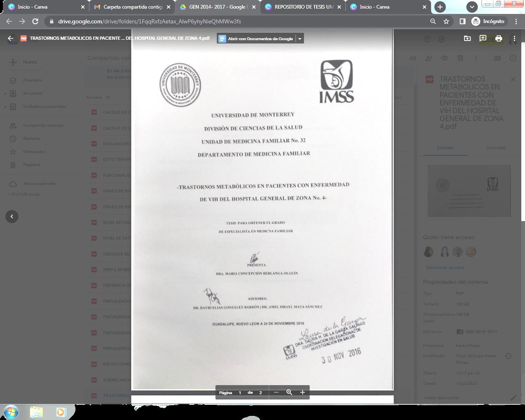Close the details side panel
The width and height of the screenshot is (525, 420).
[513, 79]
